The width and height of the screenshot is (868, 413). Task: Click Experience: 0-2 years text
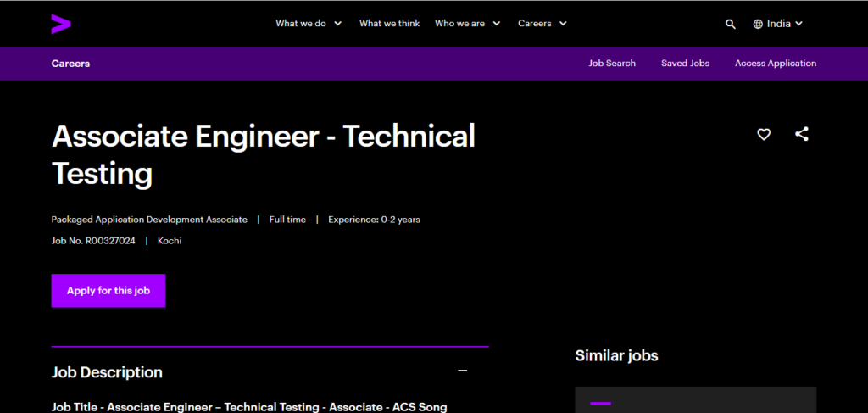374,220
